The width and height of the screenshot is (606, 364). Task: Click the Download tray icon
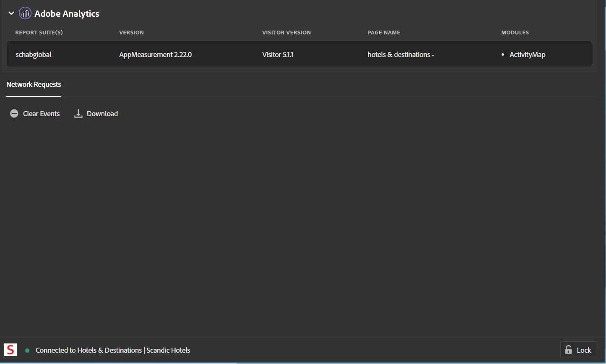[78, 114]
